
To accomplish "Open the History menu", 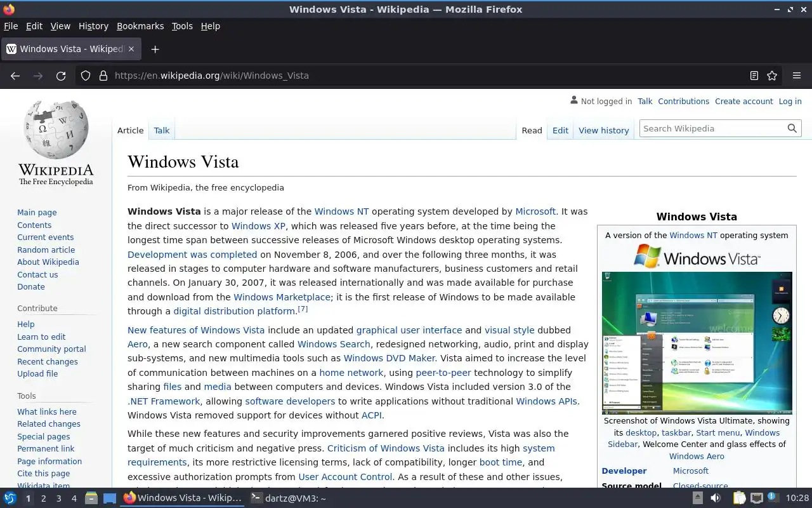I will (x=93, y=26).
